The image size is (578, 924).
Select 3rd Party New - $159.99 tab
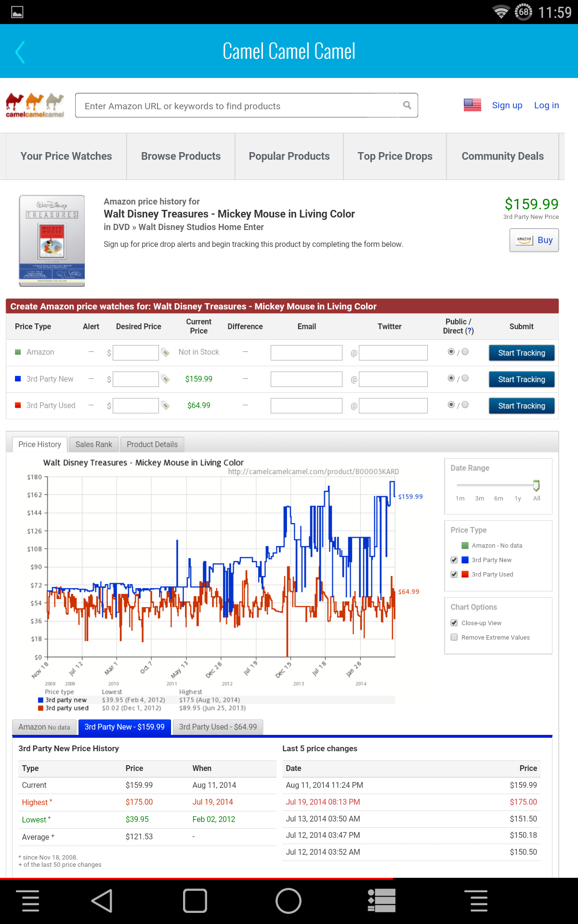[125, 727]
